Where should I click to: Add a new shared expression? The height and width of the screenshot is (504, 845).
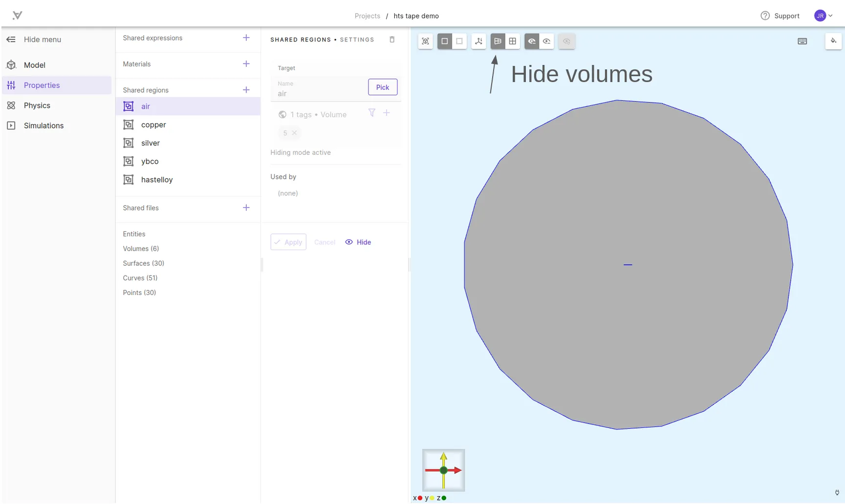246,38
